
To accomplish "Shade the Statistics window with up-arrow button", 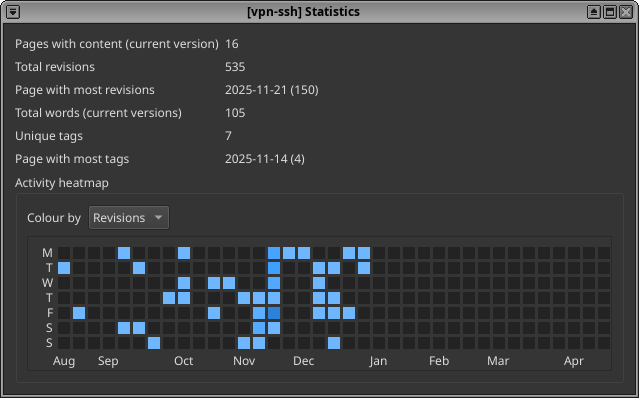I will (594, 12).
